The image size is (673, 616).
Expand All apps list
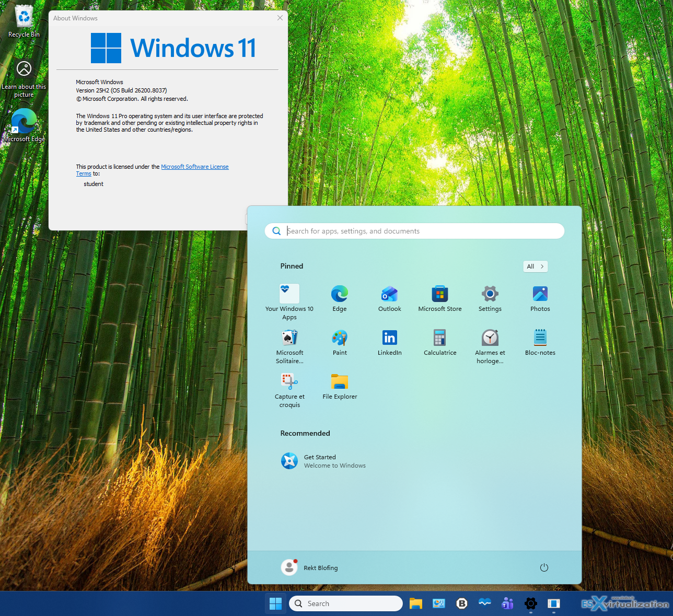pyautogui.click(x=535, y=266)
